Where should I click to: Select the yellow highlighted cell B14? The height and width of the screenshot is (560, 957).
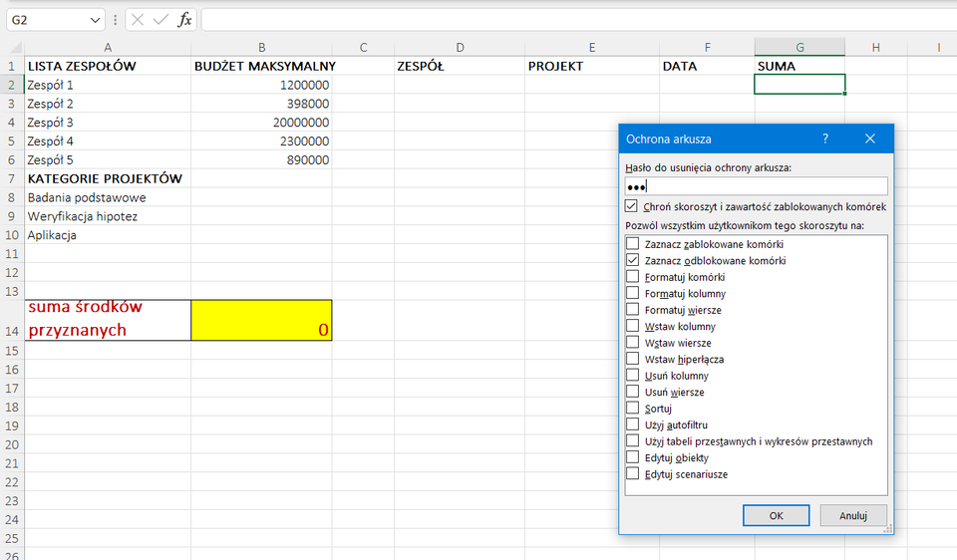(261, 320)
